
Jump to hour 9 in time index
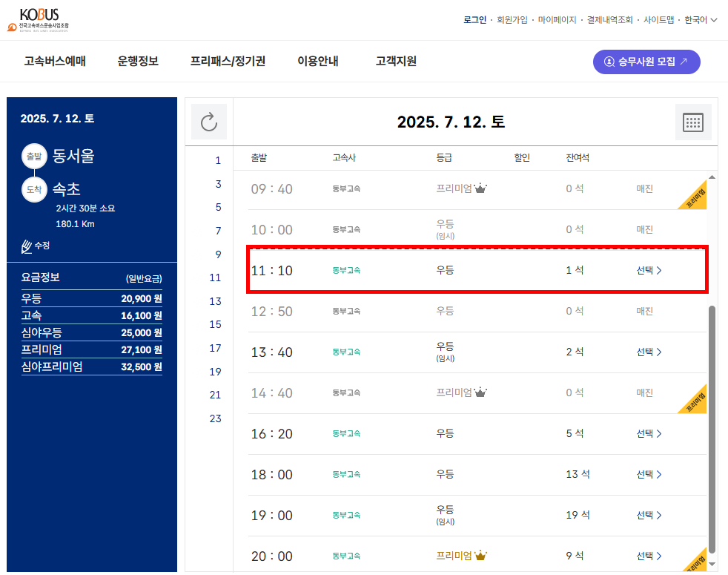point(218,254)
